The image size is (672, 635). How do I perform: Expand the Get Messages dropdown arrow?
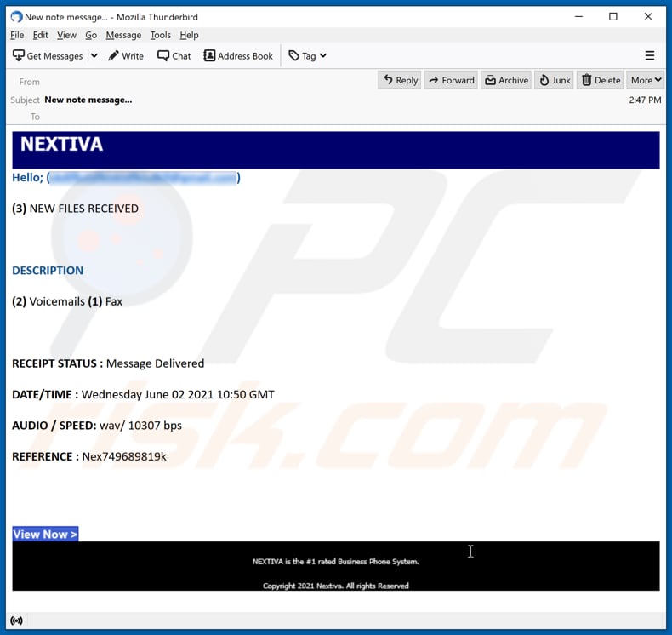click(x=94, y=55)
